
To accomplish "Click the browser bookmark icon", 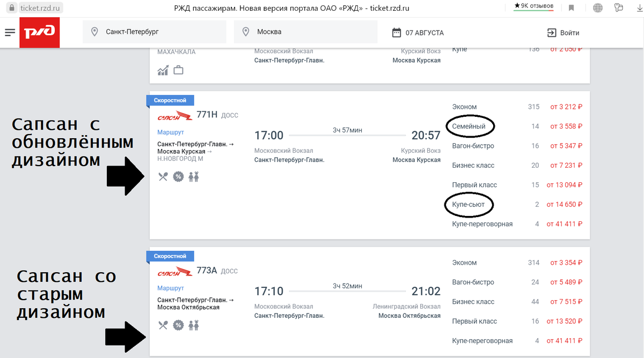I will (x=572, y=8).
